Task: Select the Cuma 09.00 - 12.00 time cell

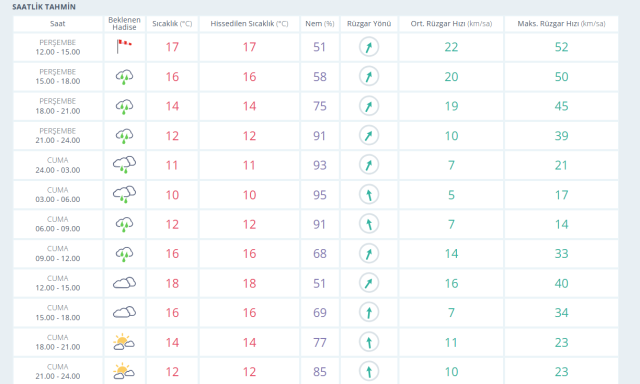Action: [58, 253]
